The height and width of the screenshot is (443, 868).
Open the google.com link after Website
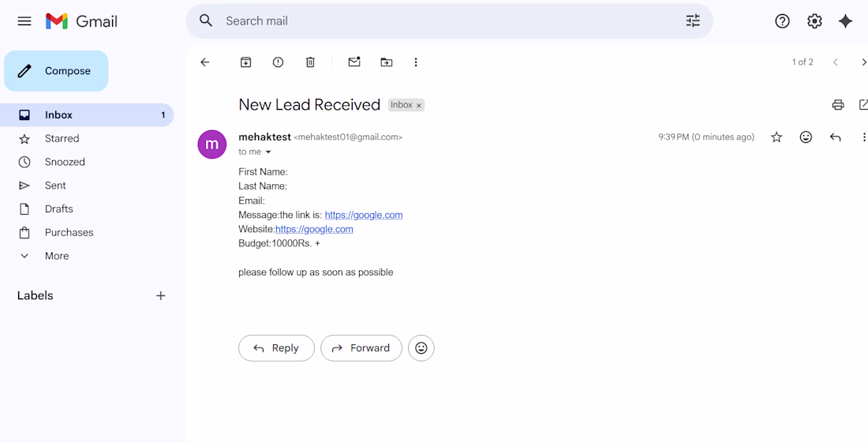point(314,229)
